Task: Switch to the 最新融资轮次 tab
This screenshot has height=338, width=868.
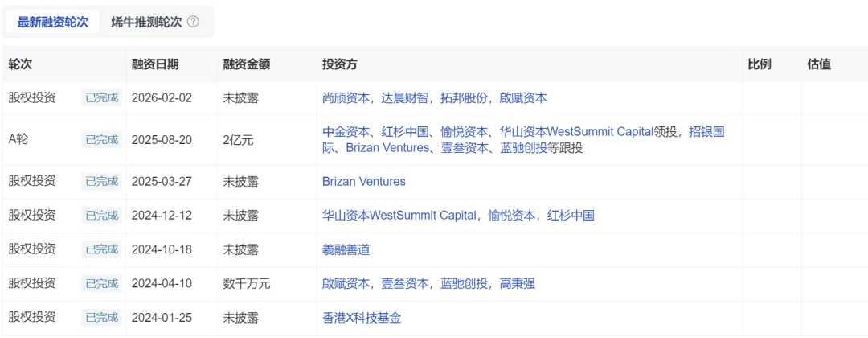Action: click(x=53, y=22)
